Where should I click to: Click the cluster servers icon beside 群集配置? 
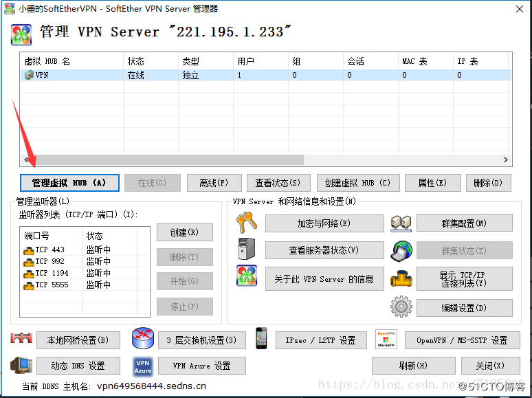[x=401, y=223]
